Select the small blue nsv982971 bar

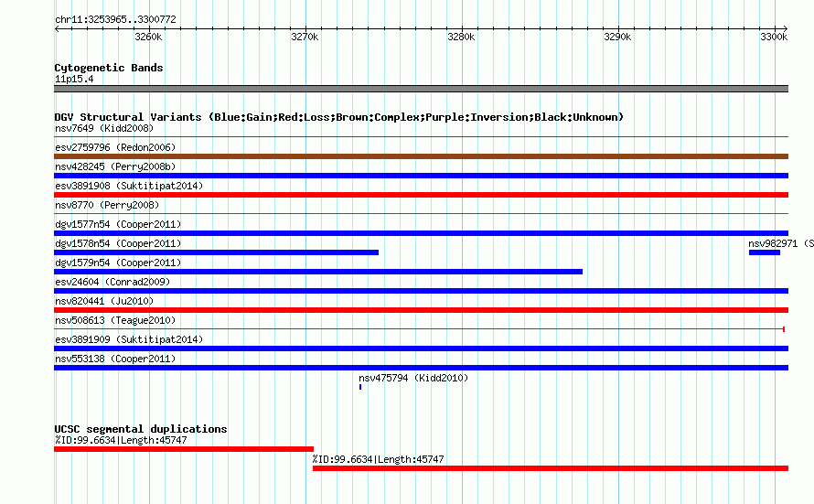(765, 252)
